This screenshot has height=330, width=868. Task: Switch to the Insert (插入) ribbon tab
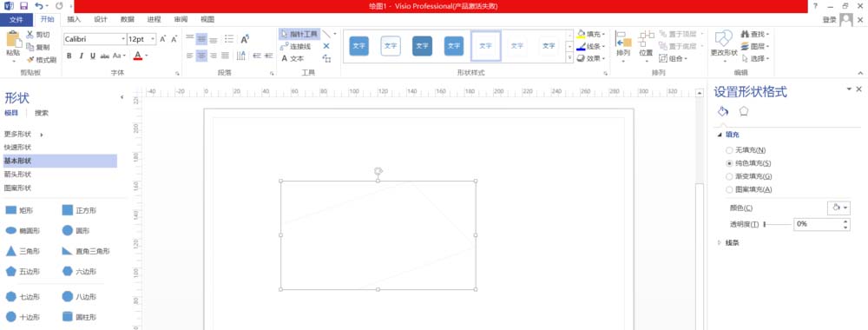click(74, 19)
